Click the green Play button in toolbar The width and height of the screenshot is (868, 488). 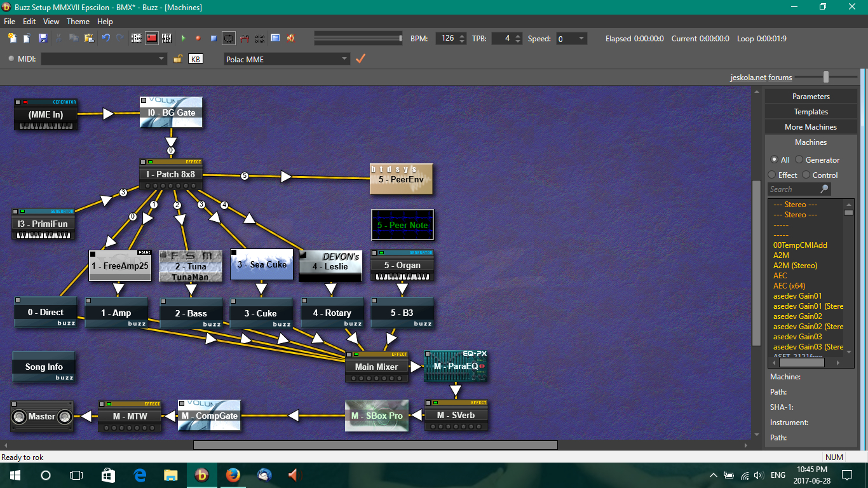click(x=183, y=38)
